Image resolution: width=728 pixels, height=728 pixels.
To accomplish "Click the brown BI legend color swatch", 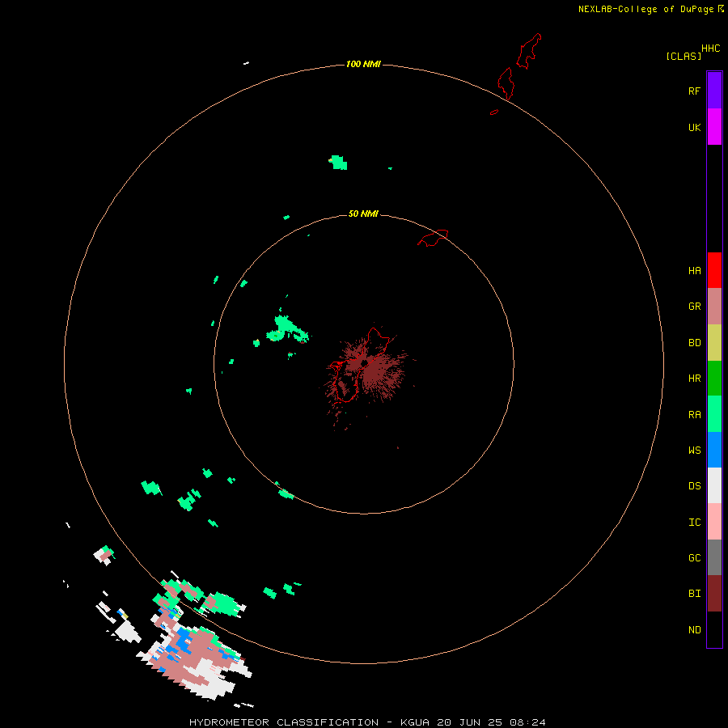I will point(714,594).
